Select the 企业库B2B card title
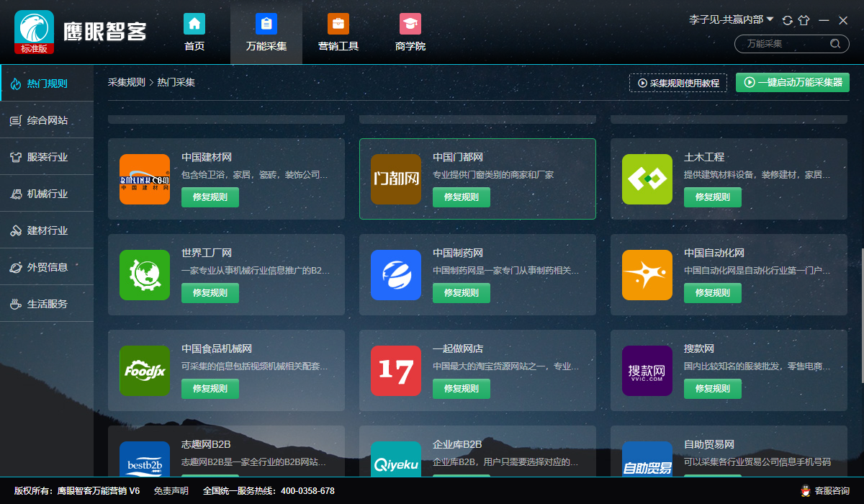The height and width of the screenshot is (504, 864). pos(457,444)
